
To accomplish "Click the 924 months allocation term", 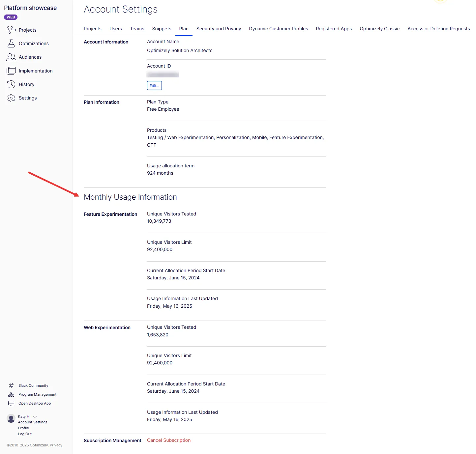I will click(x=160, y=173).
